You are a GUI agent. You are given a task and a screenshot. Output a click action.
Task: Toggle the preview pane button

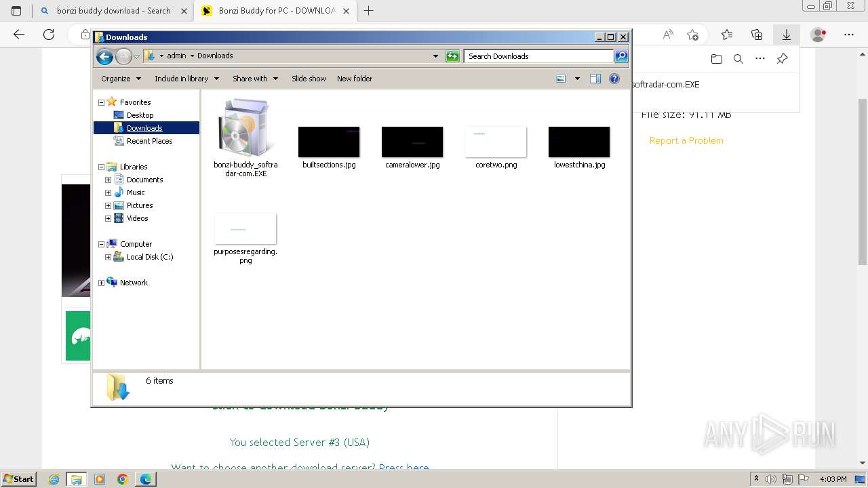tap(595, 79)
